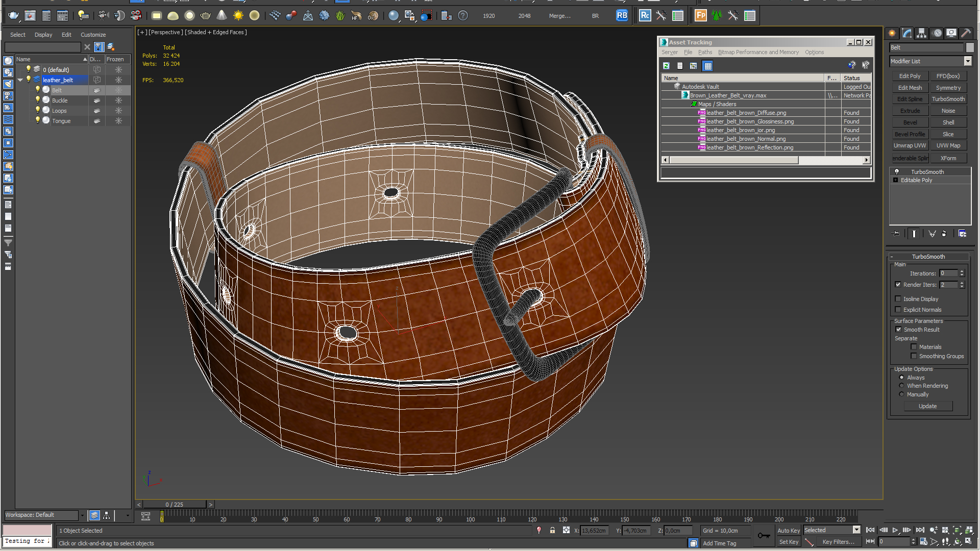
Task: Go to end of animation
Action: pyautogui.click(x=920, y=531)
